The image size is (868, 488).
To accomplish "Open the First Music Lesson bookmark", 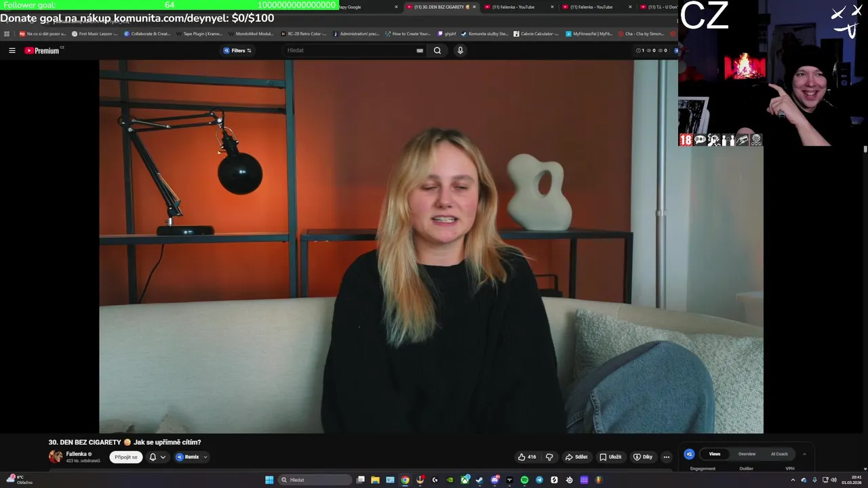I will click(95, 33).
